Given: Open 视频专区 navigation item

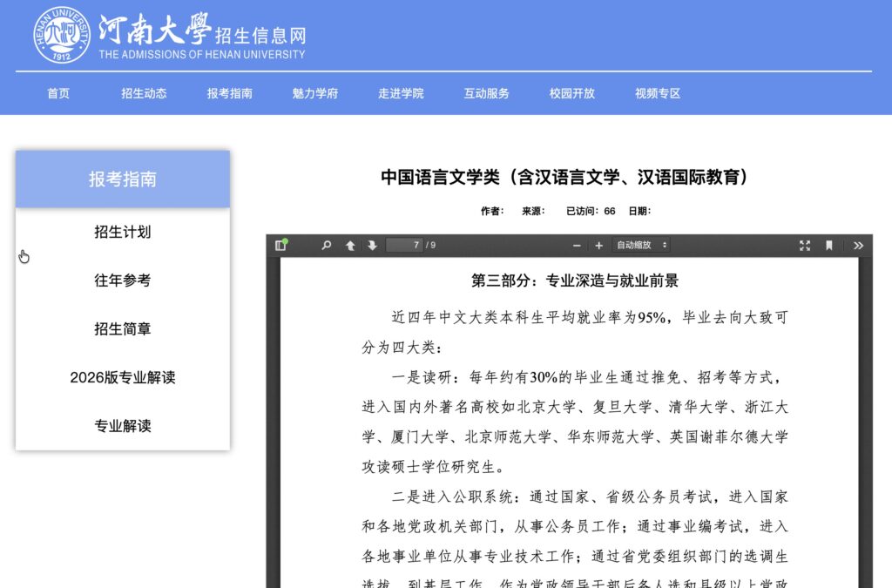Looking at the screenshot, I should [x=658, y=93].
